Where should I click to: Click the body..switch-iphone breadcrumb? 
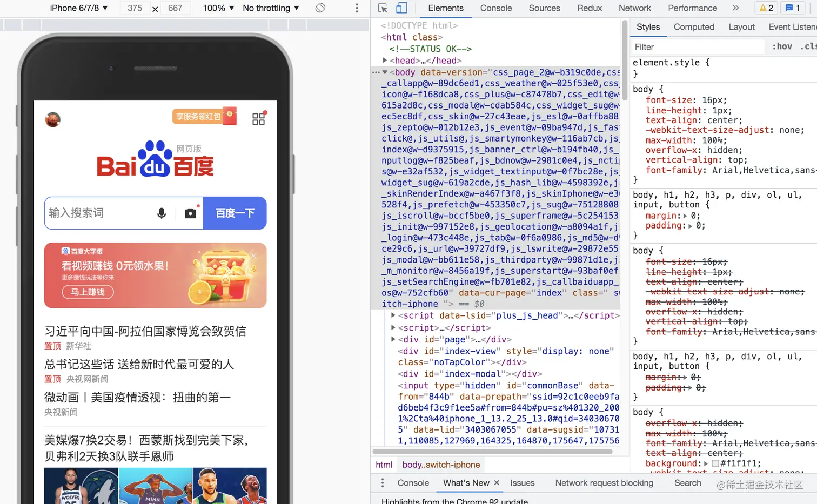(441, 465)
